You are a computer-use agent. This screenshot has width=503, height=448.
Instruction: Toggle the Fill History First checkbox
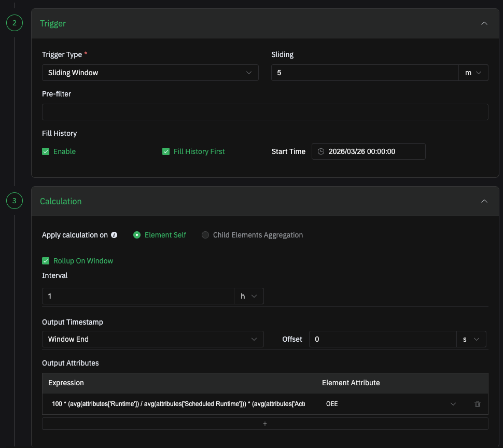tap(166, 151)
